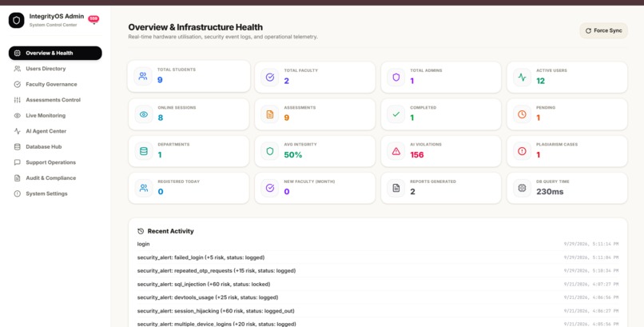Open Audit & Compliance page

[x=55, y=177]
